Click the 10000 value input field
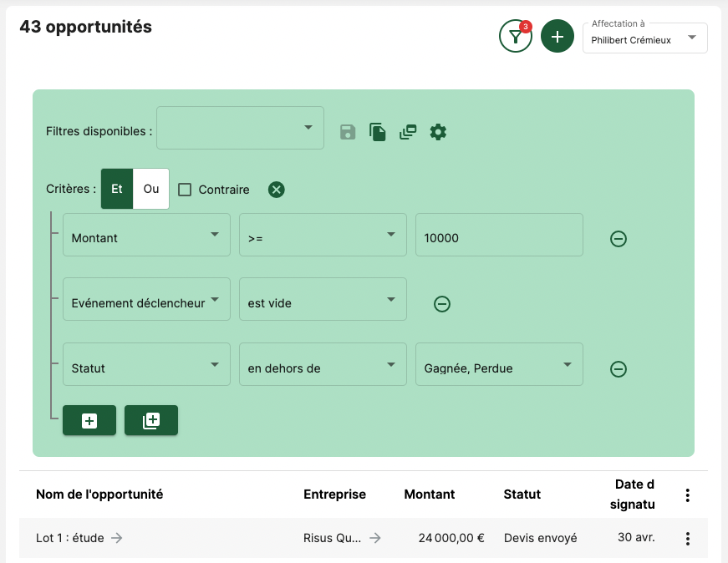 (x=499, y=235)
